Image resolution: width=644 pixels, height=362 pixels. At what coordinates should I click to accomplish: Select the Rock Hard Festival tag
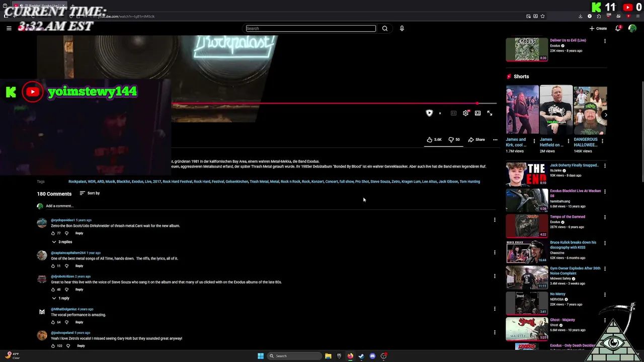177,182
